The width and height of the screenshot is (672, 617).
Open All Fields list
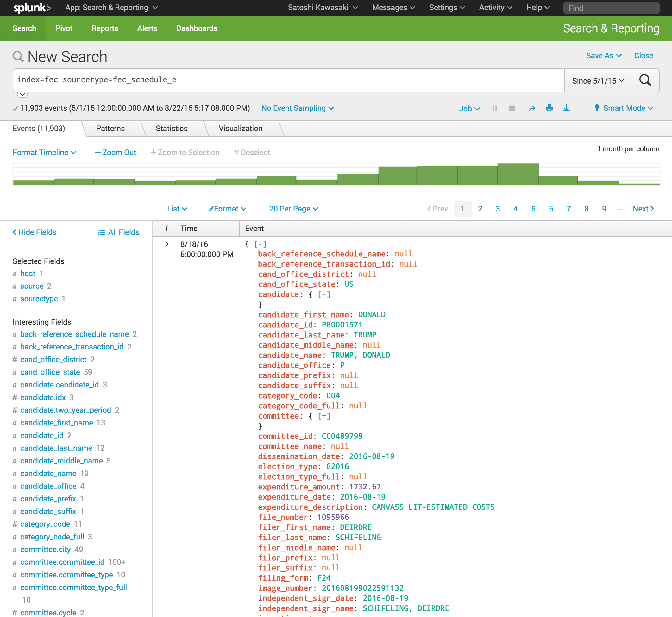(118, 232)
